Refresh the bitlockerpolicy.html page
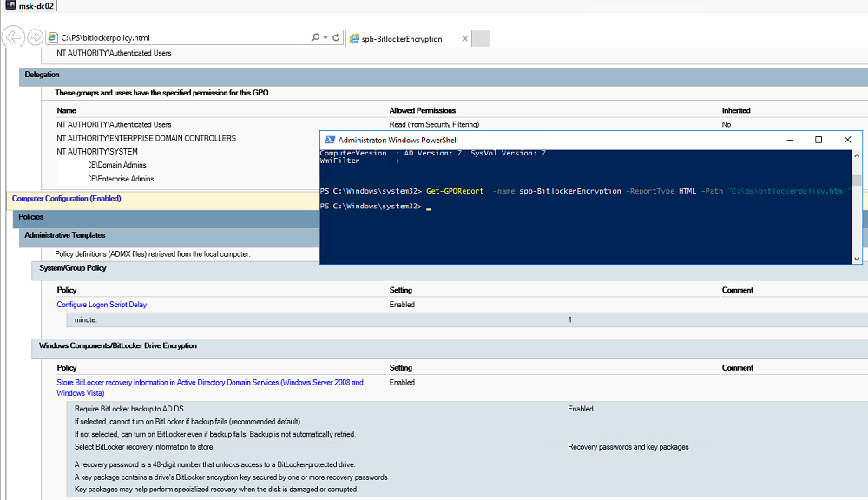 [x=336, y=37]
